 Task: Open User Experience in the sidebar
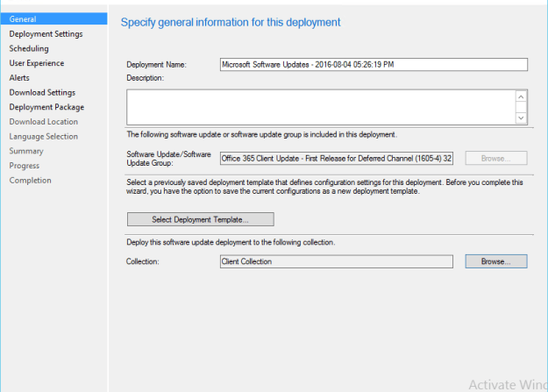(37, 63)
